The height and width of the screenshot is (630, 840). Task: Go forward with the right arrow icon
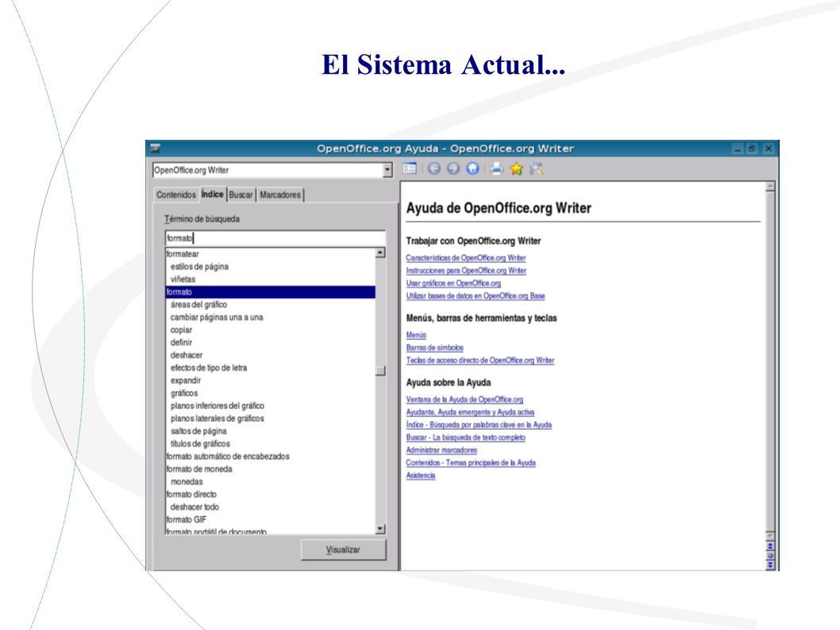click(x=453, y=168)
